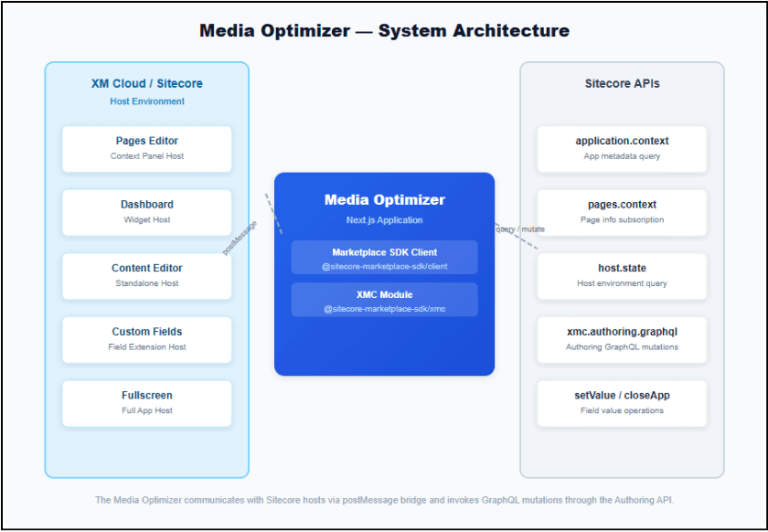
Task: Click the Marketplace SDK Client box
Action: 385,257
